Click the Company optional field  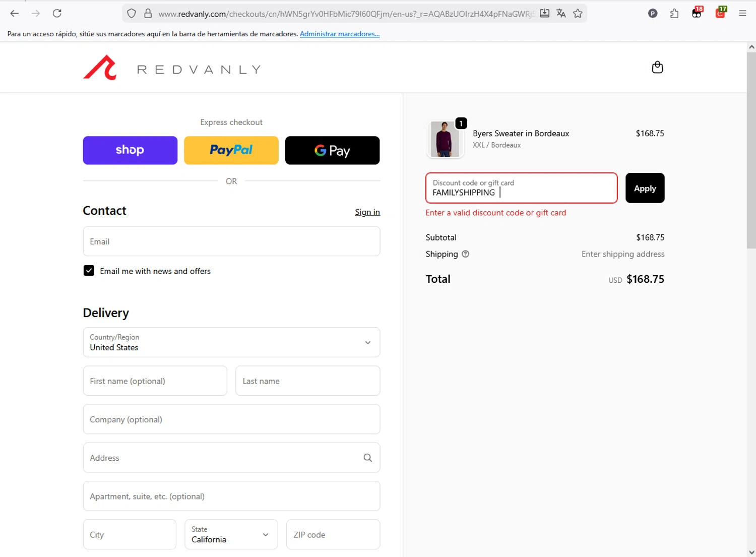[231, 419]
